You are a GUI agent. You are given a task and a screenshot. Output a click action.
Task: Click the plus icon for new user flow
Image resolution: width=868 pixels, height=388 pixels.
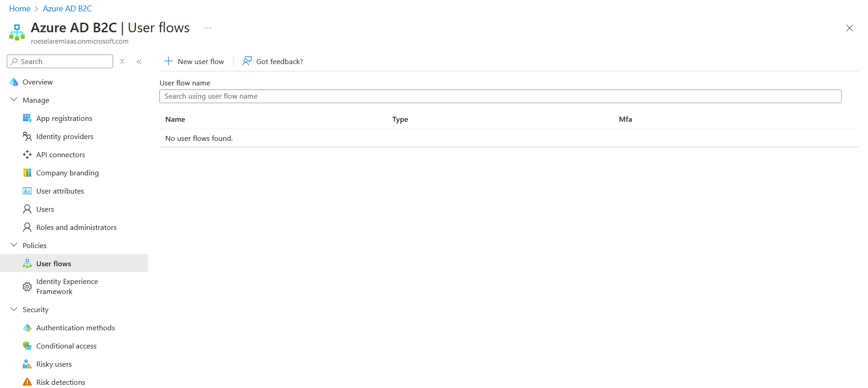(x=169, y=61)
